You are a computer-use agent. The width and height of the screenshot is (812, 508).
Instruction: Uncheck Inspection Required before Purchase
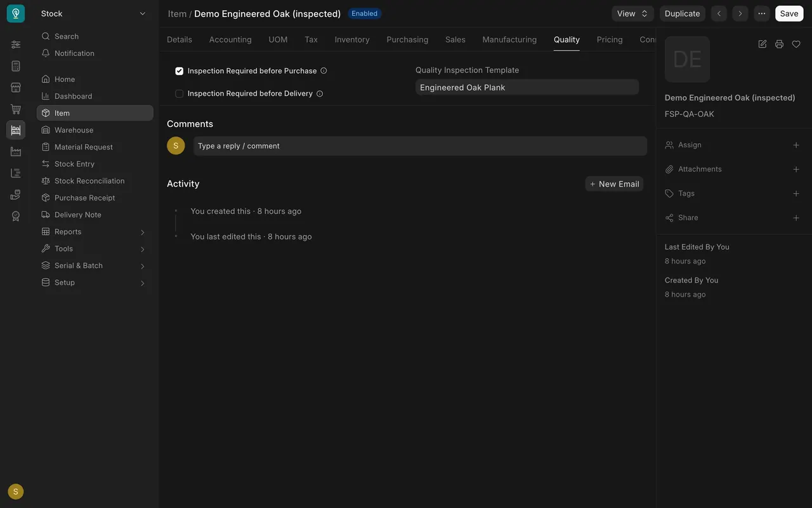tap(179, 71)
